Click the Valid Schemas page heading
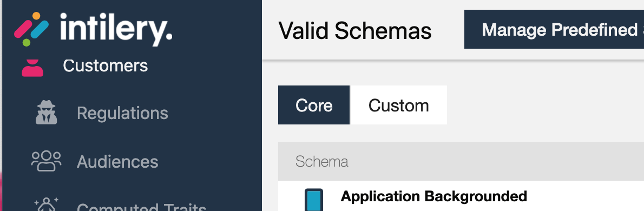 [x=355, y=31]
